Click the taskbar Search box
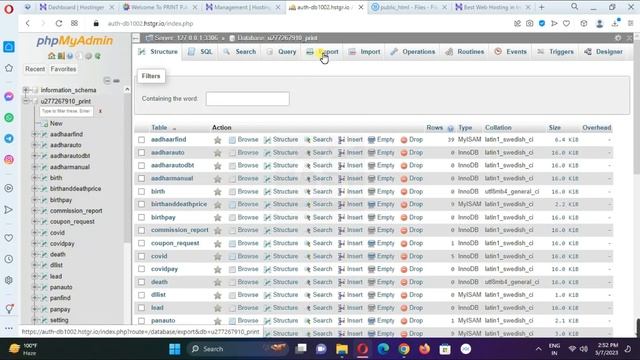Image resolution: width=640 pixels, height=360 pixels. 237,349
